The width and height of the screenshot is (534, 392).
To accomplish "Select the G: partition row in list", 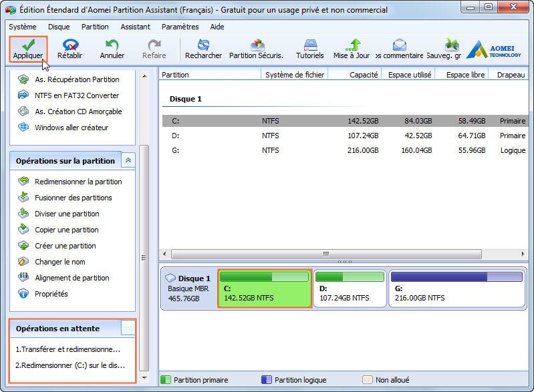I will (x=346, y=150).
